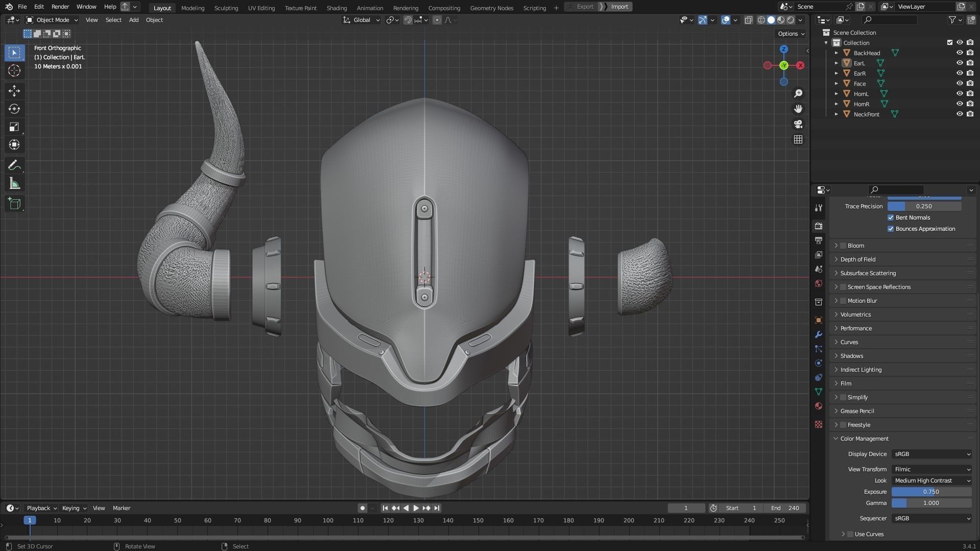Open the View Layer properties tab

819,255
